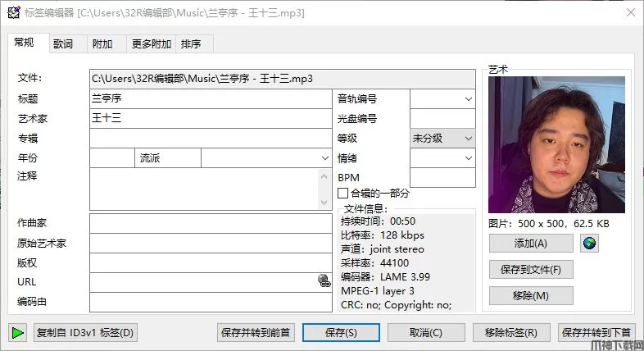Click the 注释 scrollbar up arrow
Viewport: 644px width, 351px height.
point(324,176)
